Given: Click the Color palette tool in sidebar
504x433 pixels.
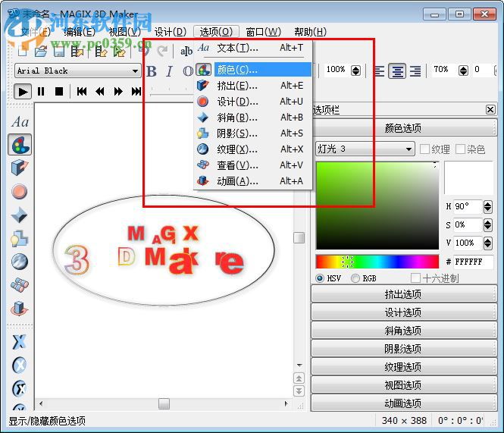Looking at the screenshot, I should click(x=20, y=144).
